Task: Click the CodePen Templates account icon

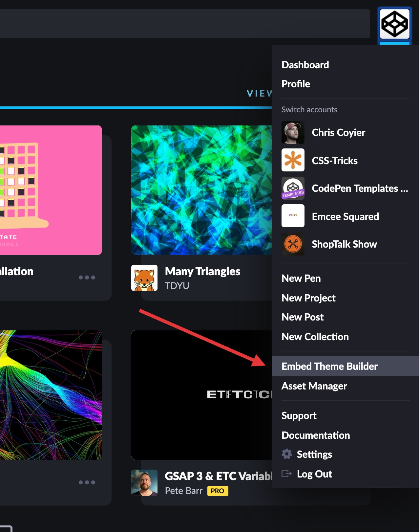Action: [293, 188]
